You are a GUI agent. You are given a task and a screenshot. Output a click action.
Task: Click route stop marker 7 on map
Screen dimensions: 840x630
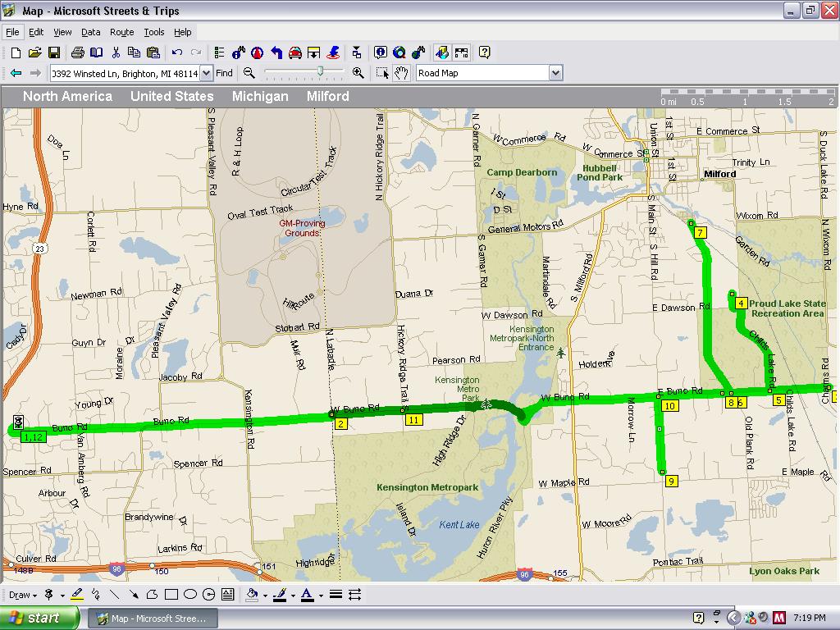(x=700, y=232)
